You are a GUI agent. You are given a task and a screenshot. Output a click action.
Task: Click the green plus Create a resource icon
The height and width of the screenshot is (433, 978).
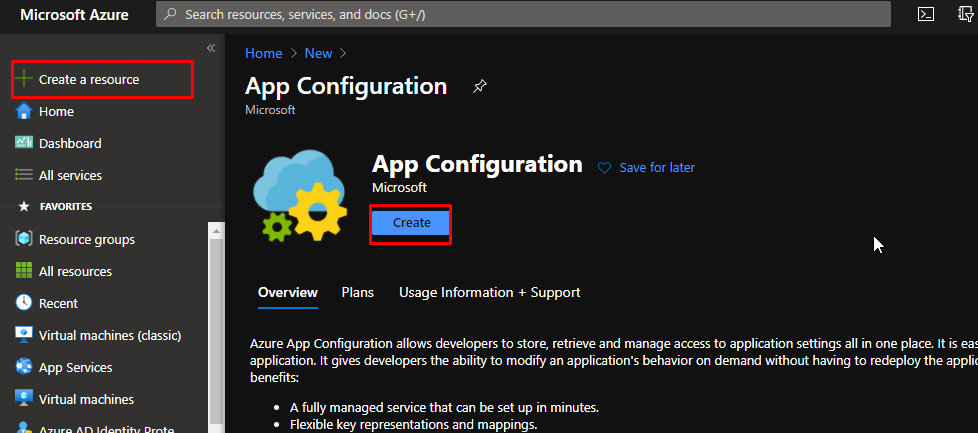[x=24, y=79]
